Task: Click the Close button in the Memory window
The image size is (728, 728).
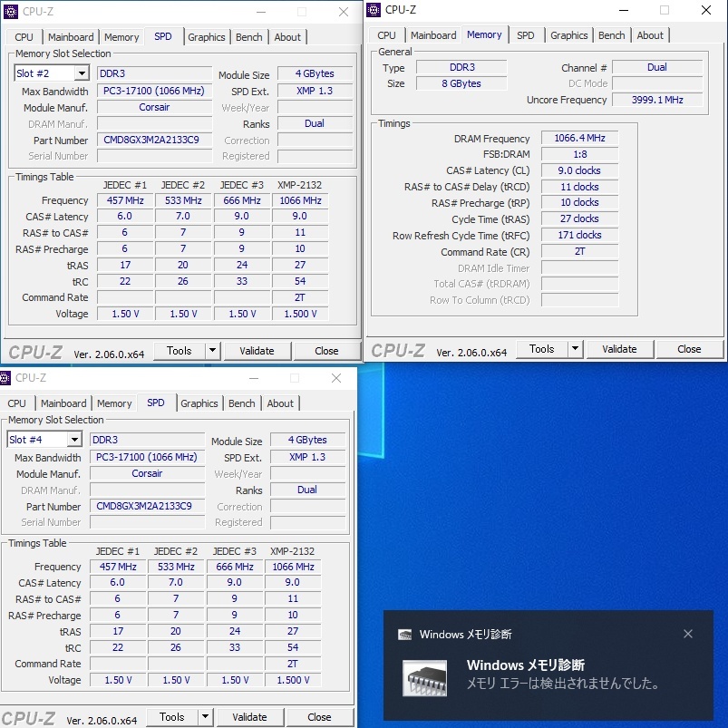Action: [689, 348]
